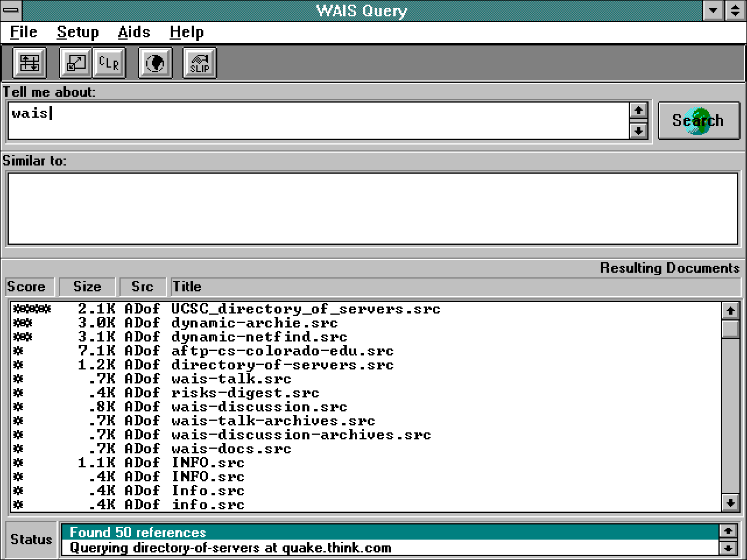747x560 pixels.
Task: Click the results list scrollbar thumb
Action: pyautogui.click(x=730, y=329)
